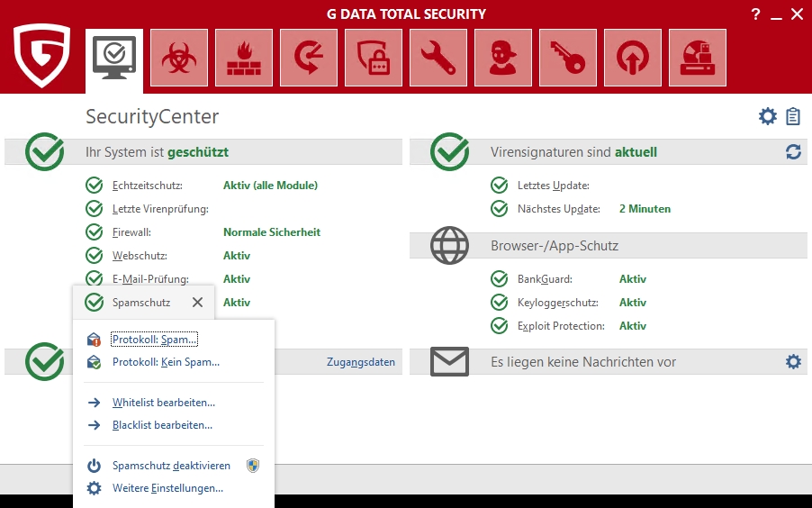Click the BankGuard status entry
Screen dimensions: 812x508
pos(545,279)
